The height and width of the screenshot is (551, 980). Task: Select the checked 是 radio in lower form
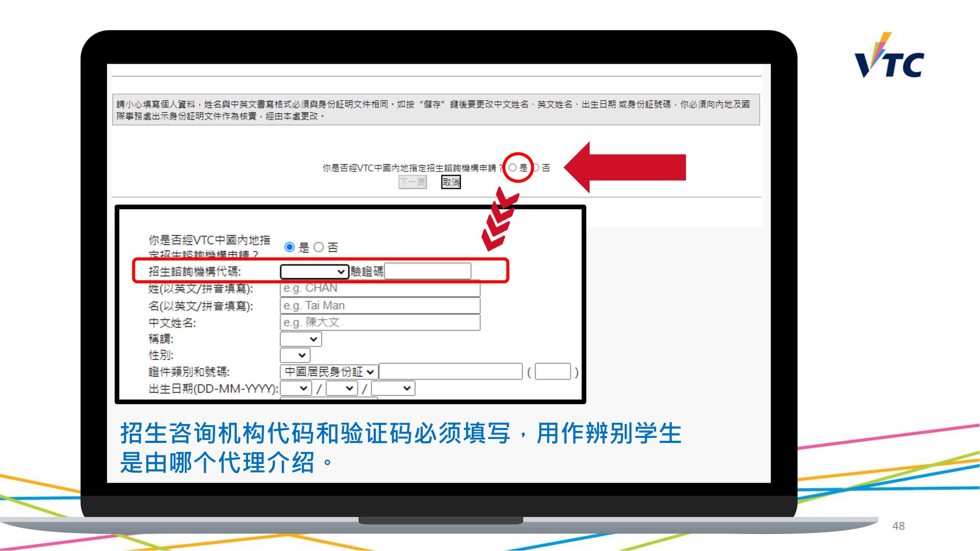click(290, 247)
